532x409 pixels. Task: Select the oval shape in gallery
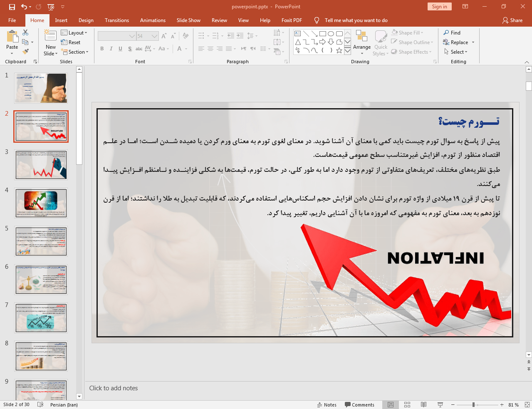(331, 34)
